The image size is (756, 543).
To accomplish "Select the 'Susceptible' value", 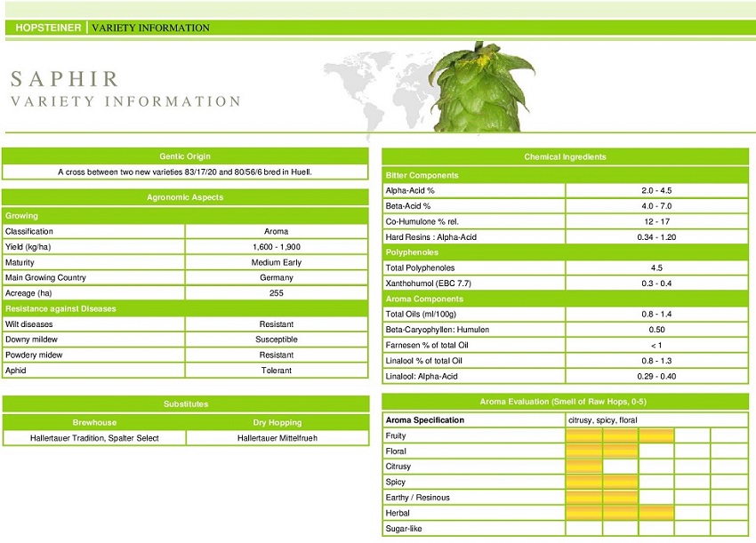I will tap(277, 339).
